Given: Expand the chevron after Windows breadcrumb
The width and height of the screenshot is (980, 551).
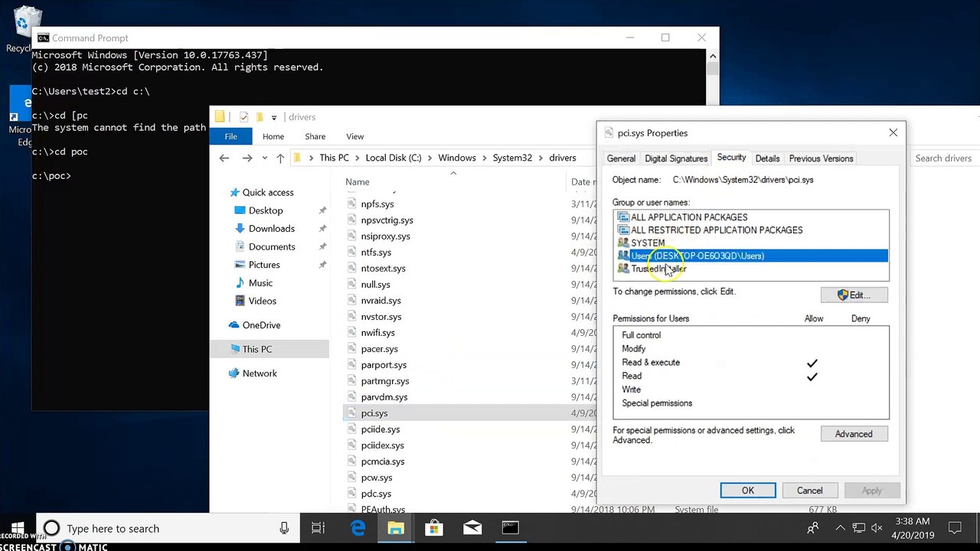Looking at the screenshot, I should click(485, 158).
